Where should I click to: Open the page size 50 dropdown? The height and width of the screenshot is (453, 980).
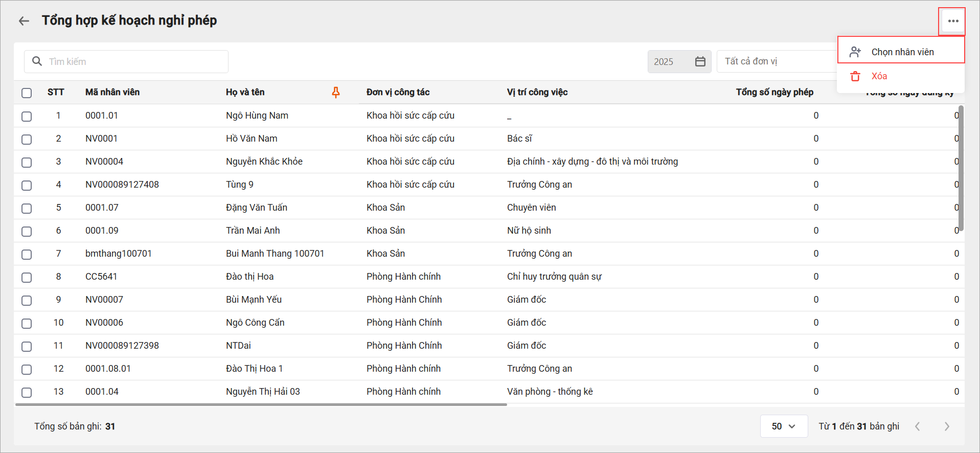[783, 426]
